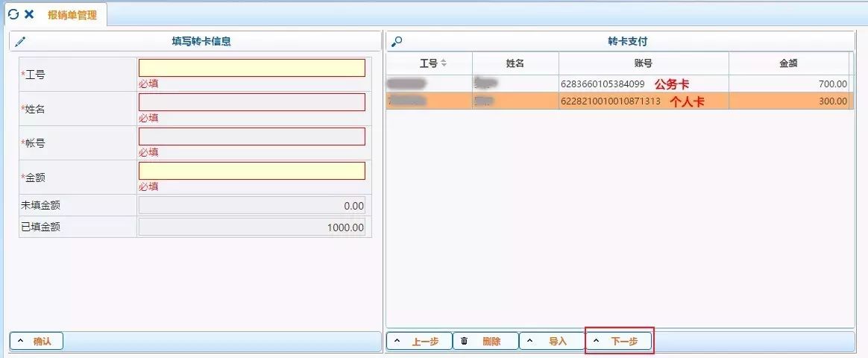The image size is (868, 358).
Task: Click the 姓名 column header
Action: coord(515,63)
